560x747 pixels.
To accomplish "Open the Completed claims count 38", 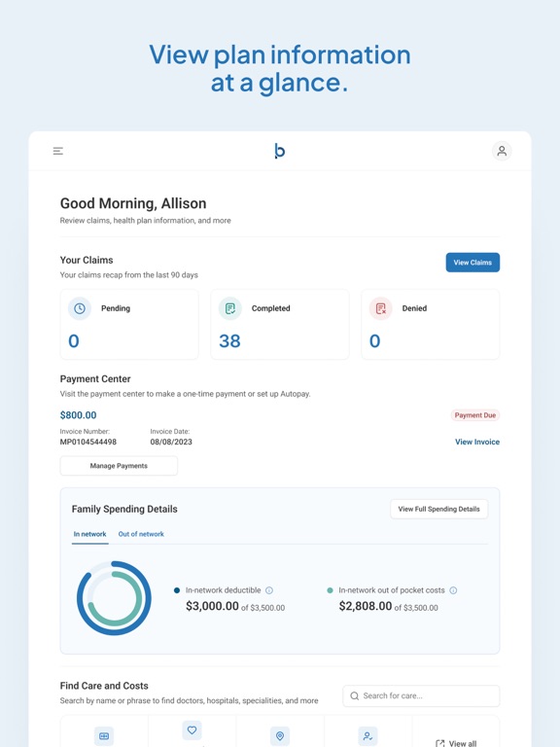I will pos(229,340).
